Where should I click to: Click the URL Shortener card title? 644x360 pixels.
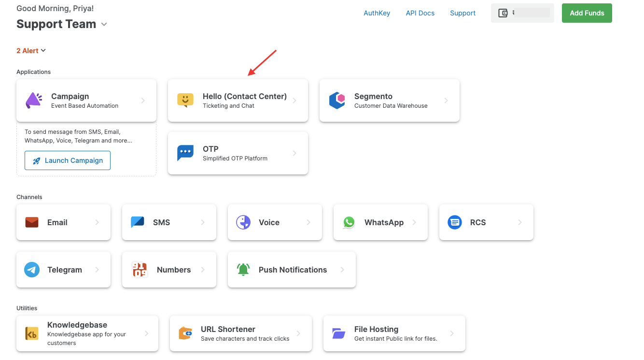[x=228, y=329]
